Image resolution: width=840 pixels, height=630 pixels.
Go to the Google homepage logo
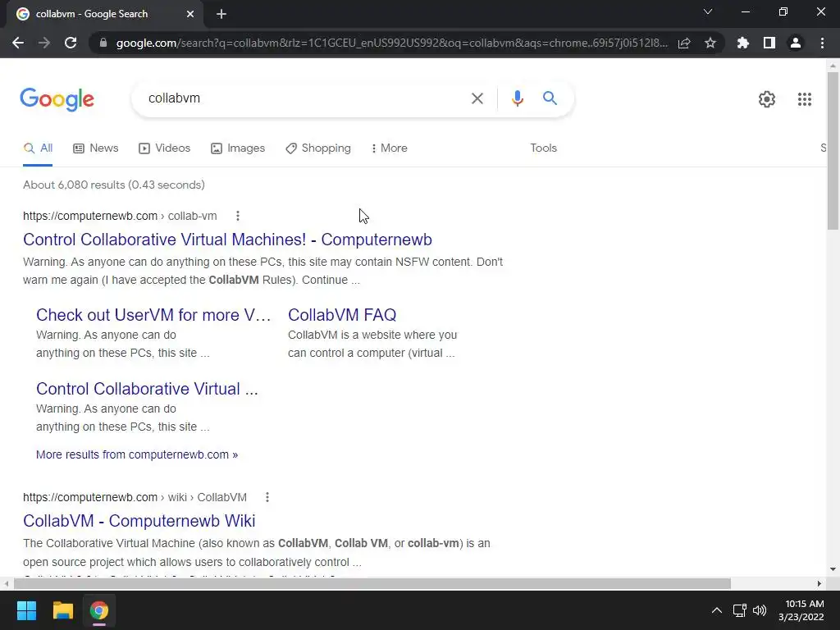(57, 99)
